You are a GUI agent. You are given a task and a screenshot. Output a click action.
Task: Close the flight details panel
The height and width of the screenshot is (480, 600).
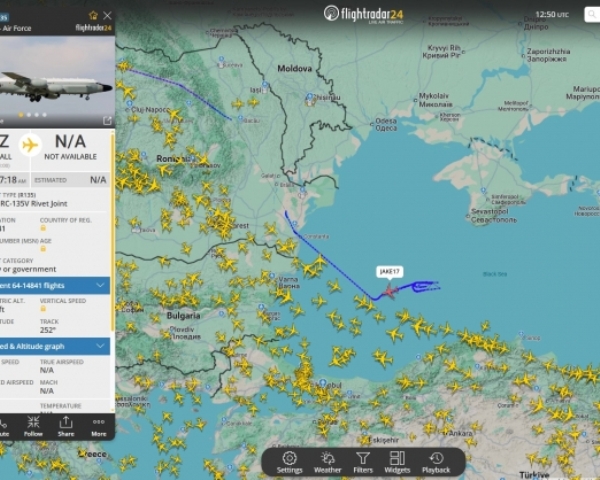pyautogui.click(x=108, y=15)
